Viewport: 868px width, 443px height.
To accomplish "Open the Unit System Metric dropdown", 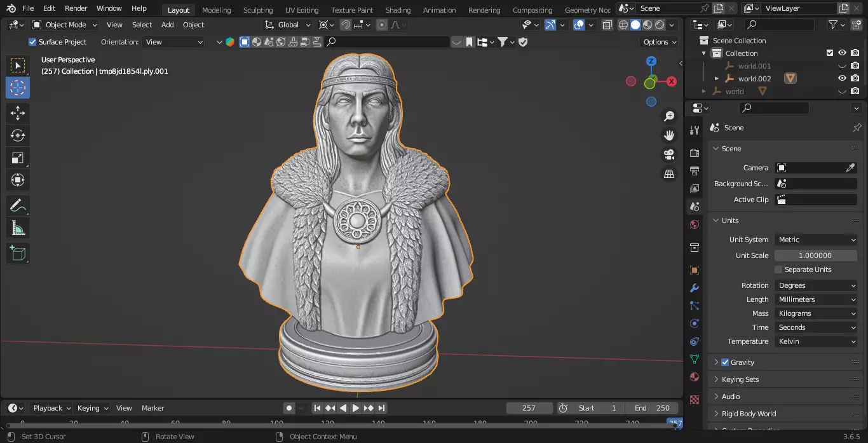I will (817, 240).
